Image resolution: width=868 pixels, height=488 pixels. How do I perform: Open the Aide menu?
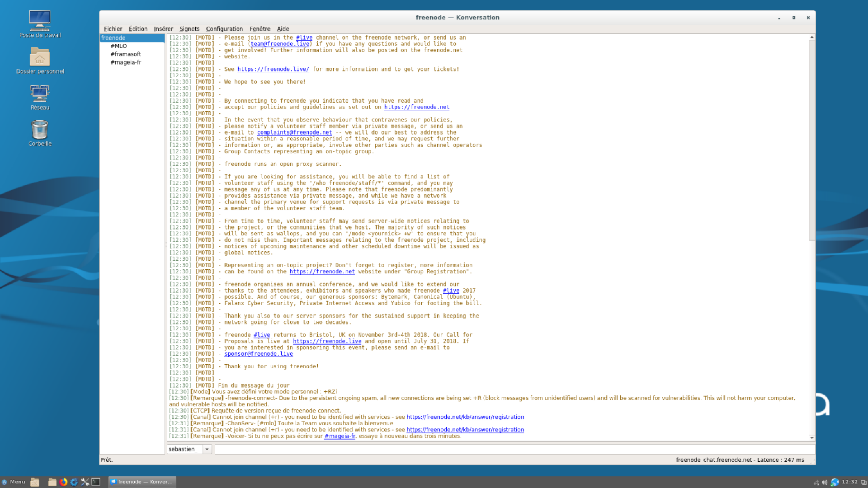coord(283,28)
